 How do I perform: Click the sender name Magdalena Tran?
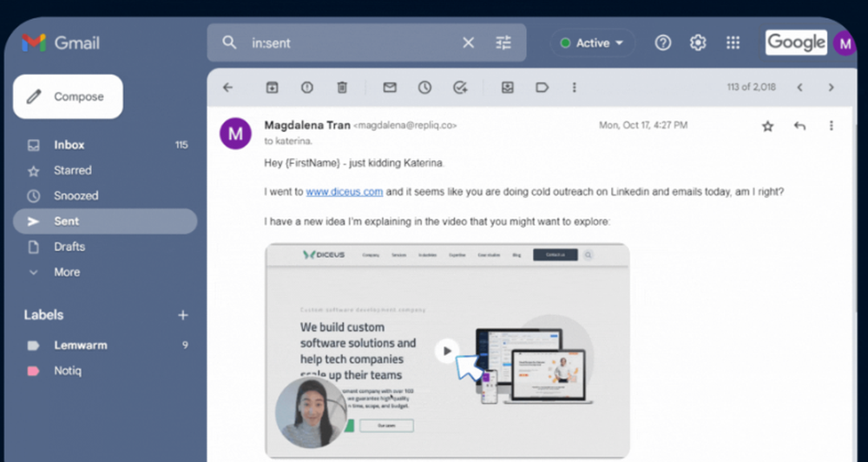pos(307,125)
